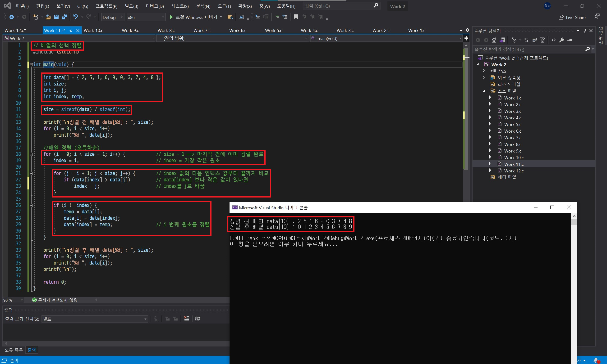This screenshot has width=607, height=364.
Task: Open the 디버그(D) menu
Action: (155, 6)
